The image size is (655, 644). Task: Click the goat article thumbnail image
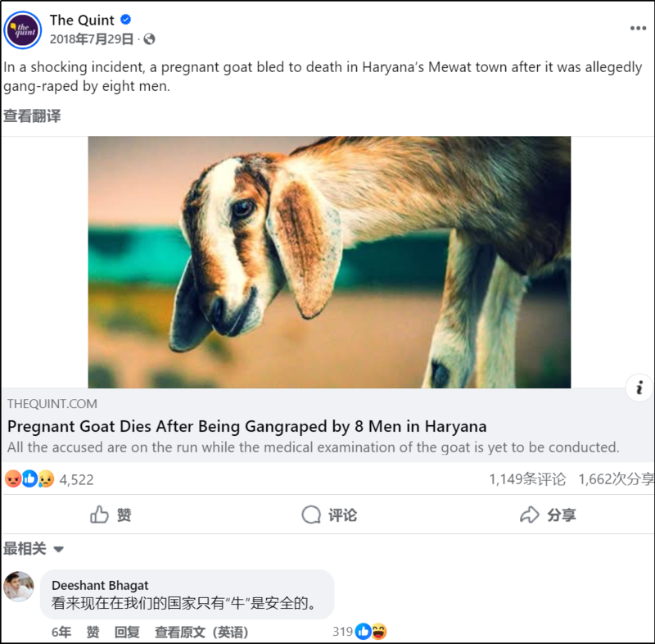click(x=329, y=262)
